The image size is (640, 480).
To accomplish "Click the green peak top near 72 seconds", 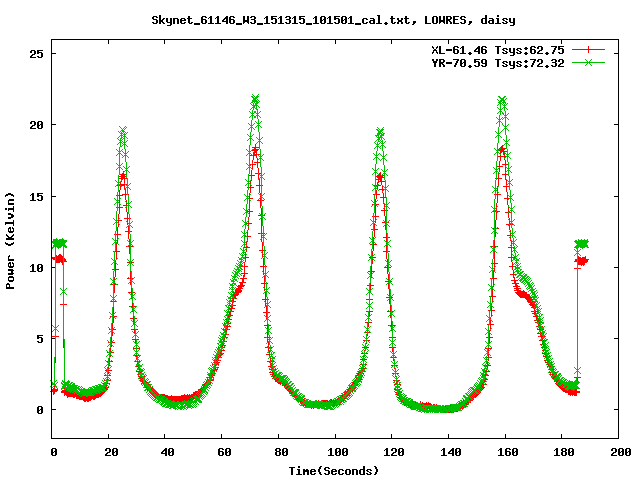I will [255, 99].
